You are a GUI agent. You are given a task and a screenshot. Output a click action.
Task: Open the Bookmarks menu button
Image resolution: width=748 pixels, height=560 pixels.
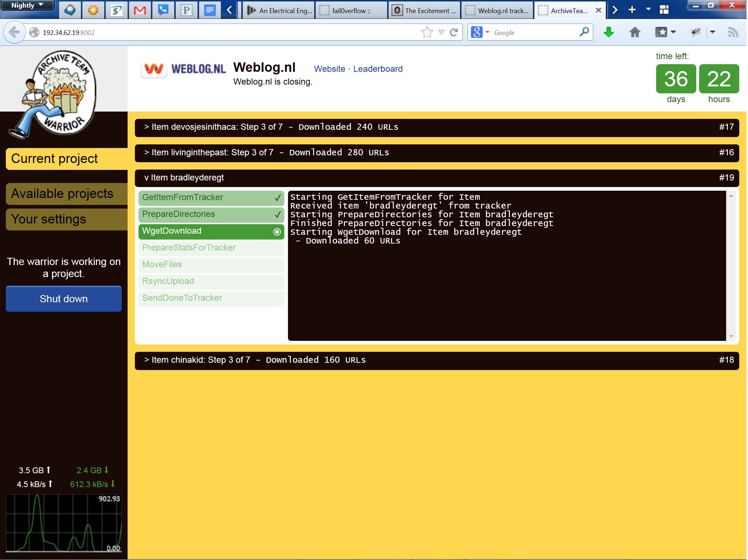tap(665, 32)
